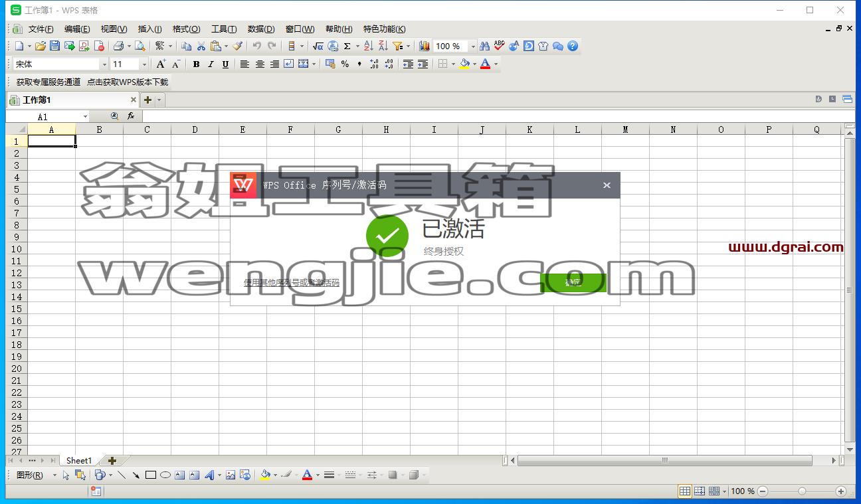
Task: Toggle Underline formatting
Action: tap(225, 64)
